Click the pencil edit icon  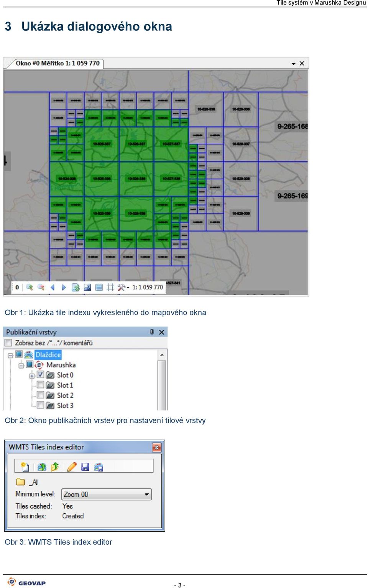[72, 467]
